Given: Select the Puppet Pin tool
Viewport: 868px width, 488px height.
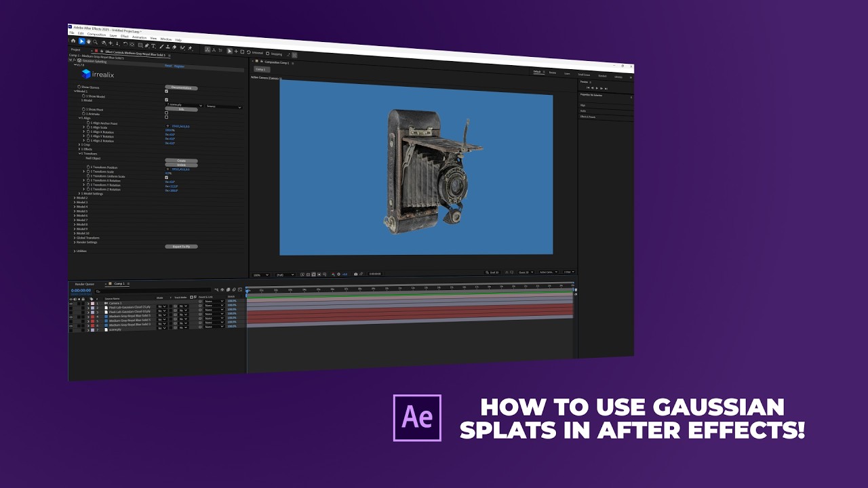Looking at the screenshot, I should tap(189, 47).
